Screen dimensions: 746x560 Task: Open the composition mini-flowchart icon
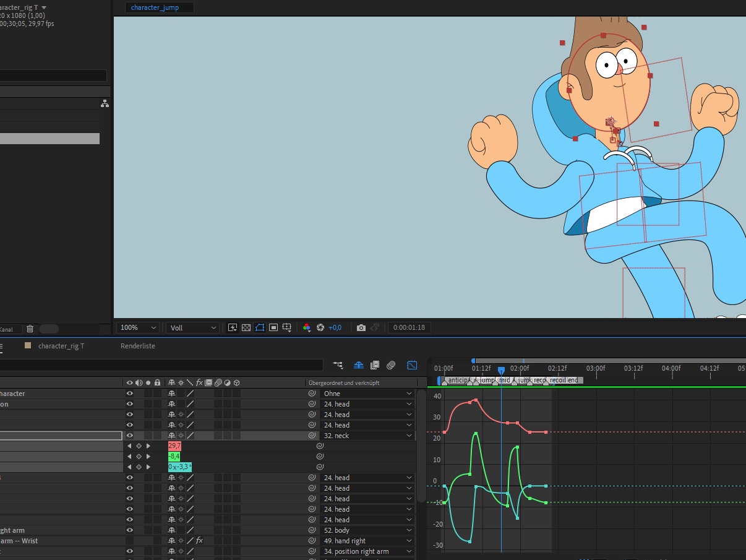pyautogui.click(x=338, y=365)
